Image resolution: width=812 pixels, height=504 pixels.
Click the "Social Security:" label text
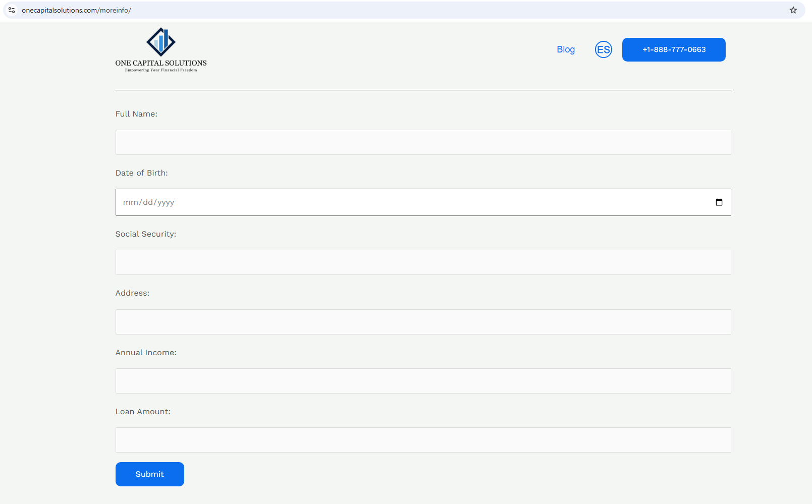pyautogui.click(x=145, y=234)
